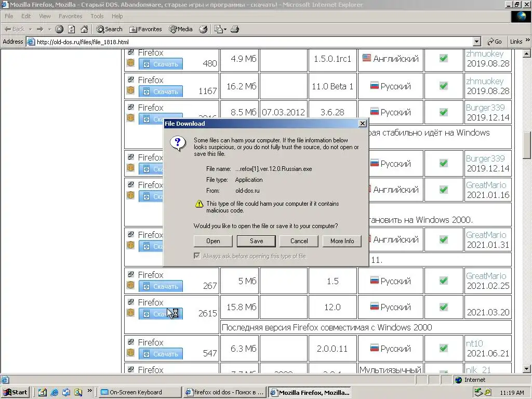
Task: Expand the Links toolbar chevron
Action: (528, 40)
